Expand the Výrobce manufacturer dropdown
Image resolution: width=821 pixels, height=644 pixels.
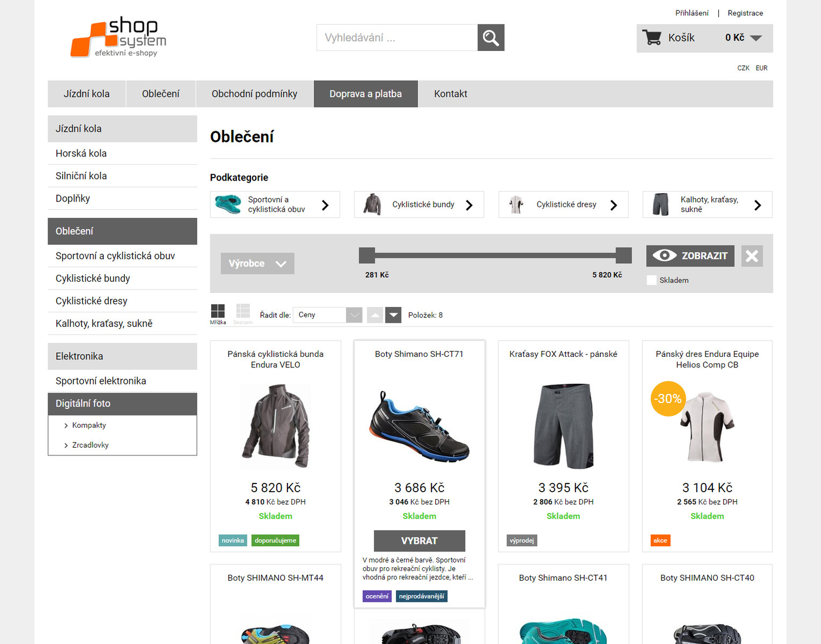[x=257, y=264]
